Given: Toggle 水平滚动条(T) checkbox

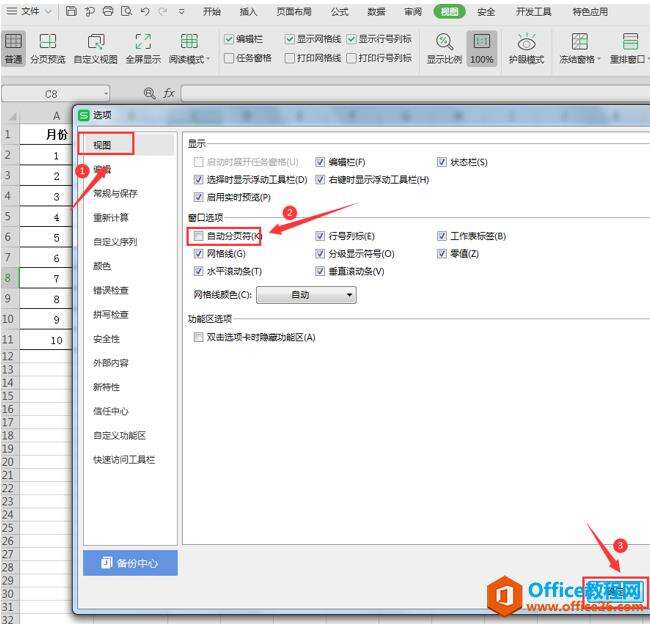Looking at the screenshot, I should tap(199, 271).
